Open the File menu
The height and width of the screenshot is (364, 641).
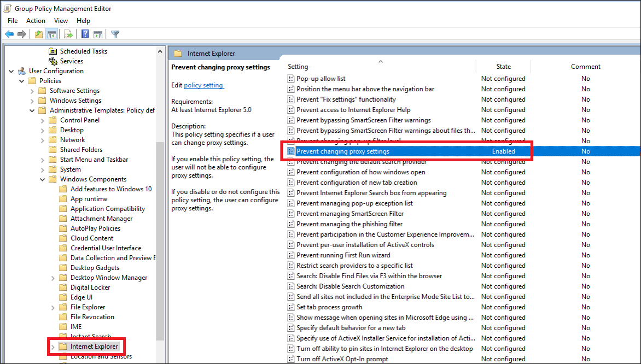point(13,20)
